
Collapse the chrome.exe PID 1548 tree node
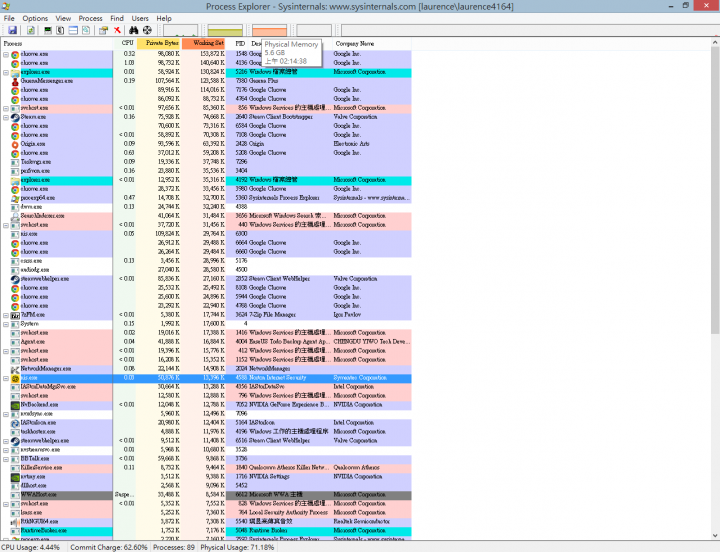pyautogui.click(x=6, y=54)
